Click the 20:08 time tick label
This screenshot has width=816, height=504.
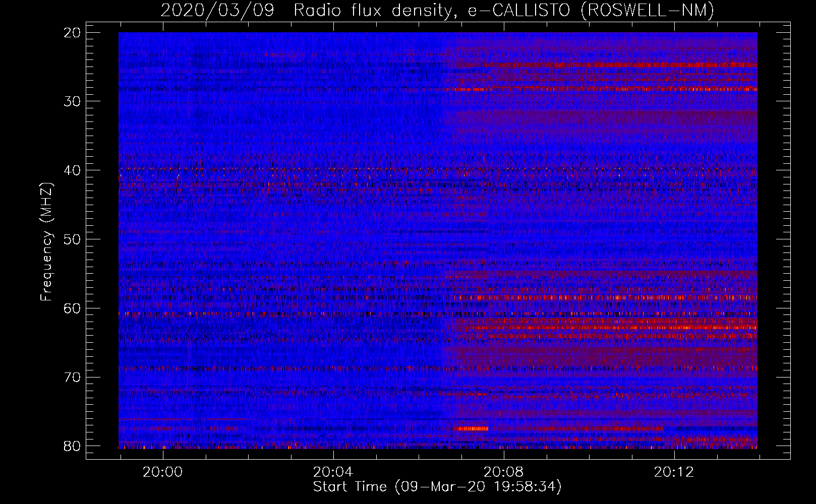click(503, 472)
